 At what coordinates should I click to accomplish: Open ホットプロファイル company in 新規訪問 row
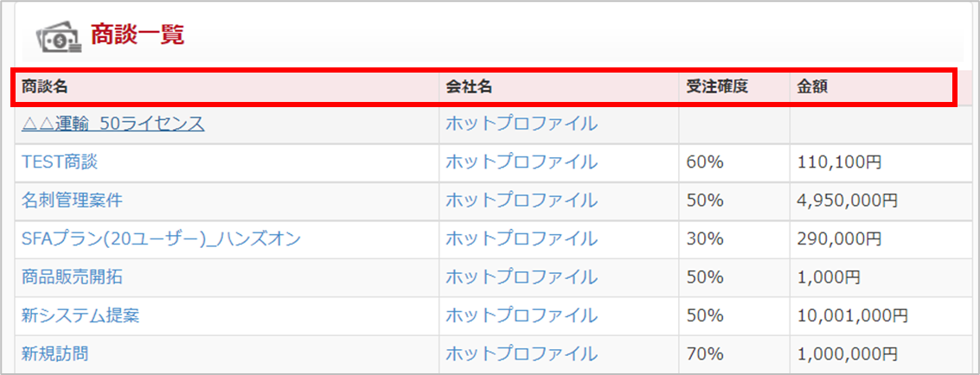point(522,353)
